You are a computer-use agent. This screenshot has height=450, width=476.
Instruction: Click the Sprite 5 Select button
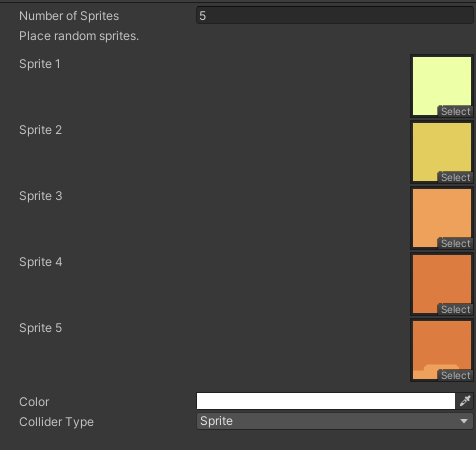[x=455, y=375]
